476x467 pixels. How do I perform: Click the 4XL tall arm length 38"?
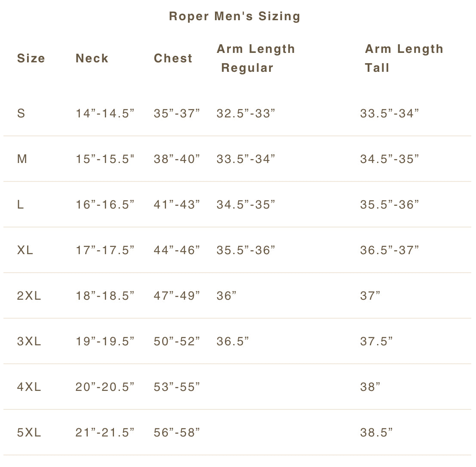point(370,387)
